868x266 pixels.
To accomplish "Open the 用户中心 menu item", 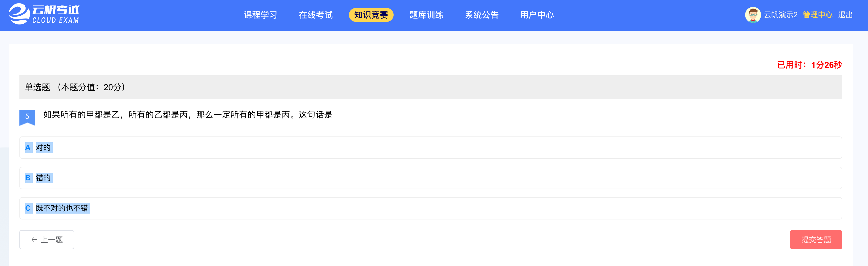I will click(x=537, y=15).
